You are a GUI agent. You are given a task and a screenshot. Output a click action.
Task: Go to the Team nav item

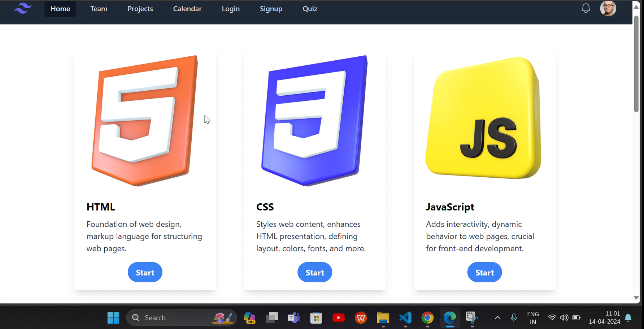(99, 9)
